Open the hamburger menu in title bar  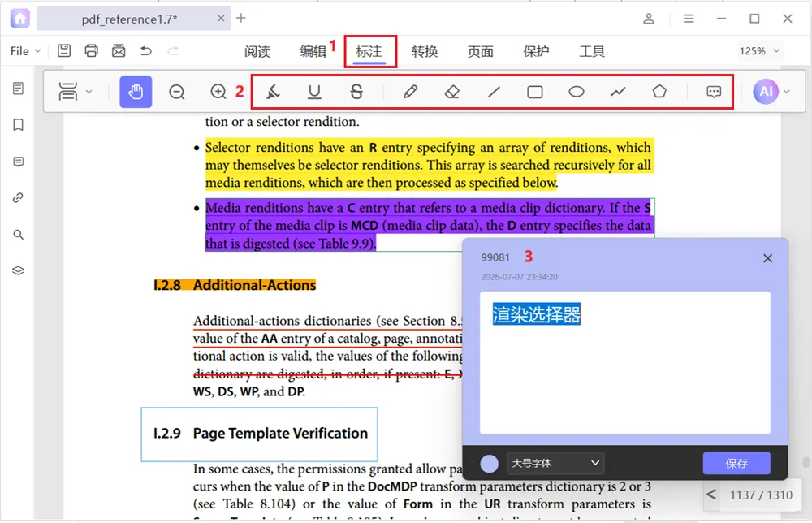pyautogui.click(x=689, y=19)
